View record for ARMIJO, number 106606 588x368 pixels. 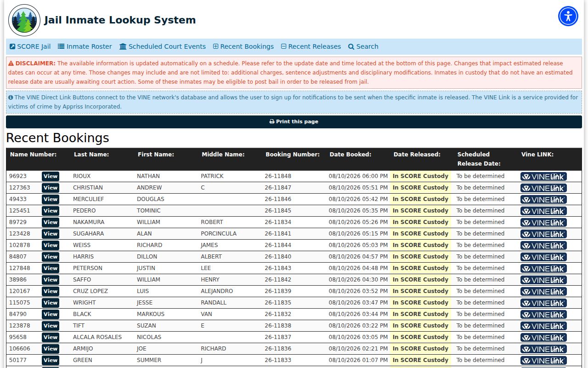[51, 349]
